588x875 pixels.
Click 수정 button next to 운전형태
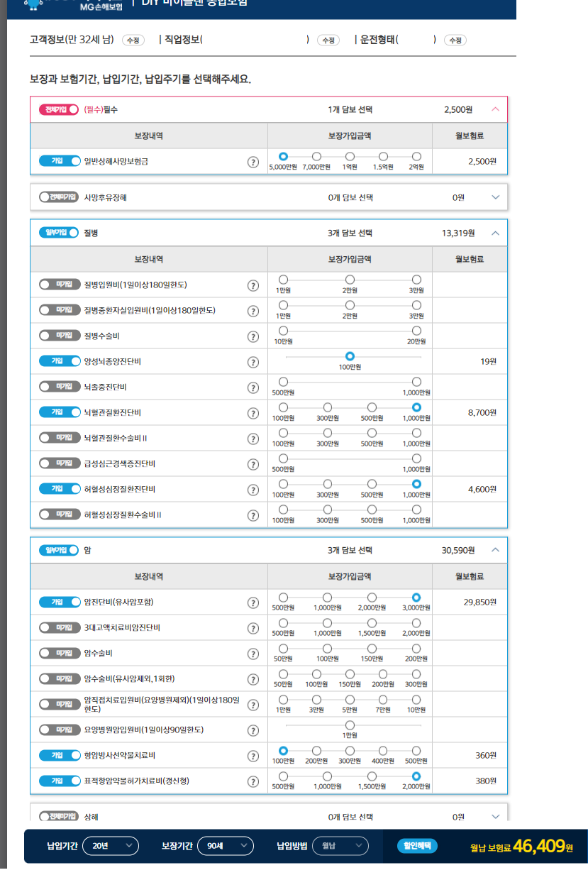point(455,40)
